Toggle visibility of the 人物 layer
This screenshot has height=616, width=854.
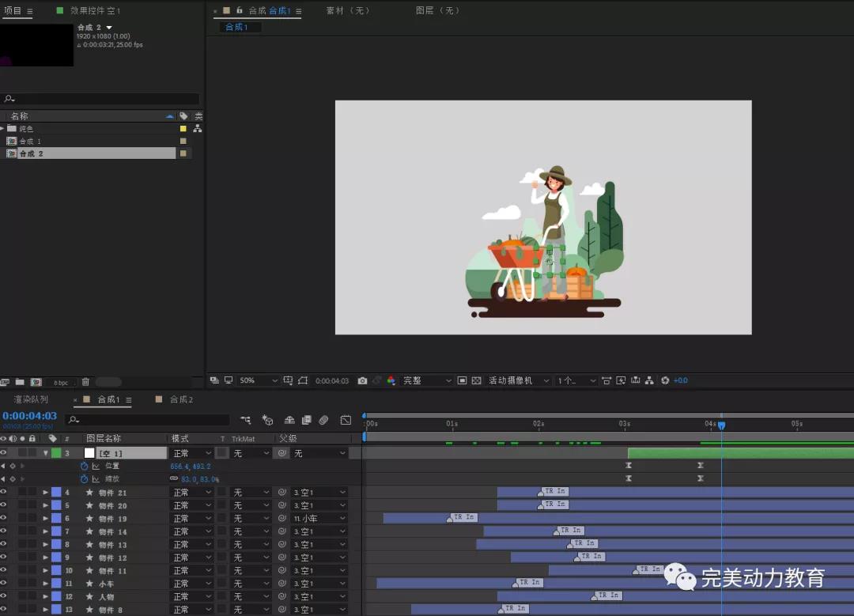click(x=4, y=596)
